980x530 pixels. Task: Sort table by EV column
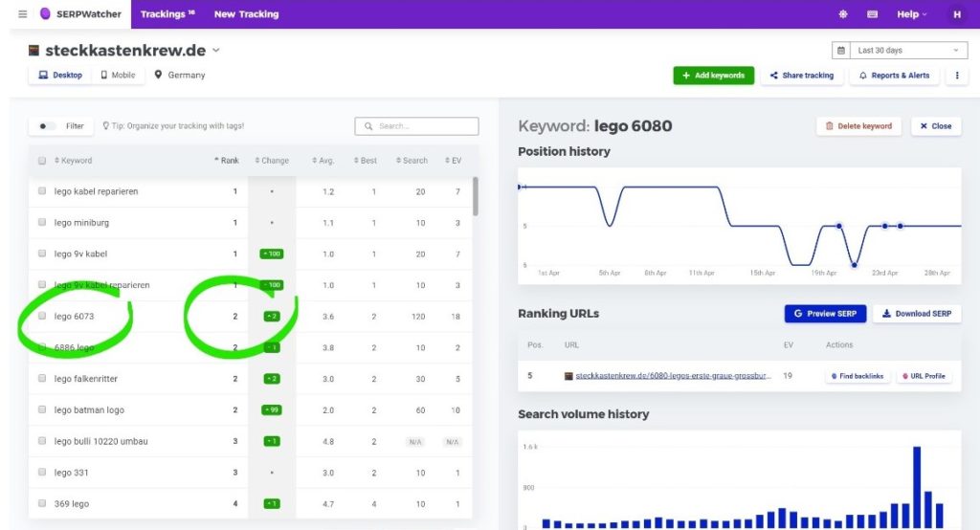[x=453, y=161]
